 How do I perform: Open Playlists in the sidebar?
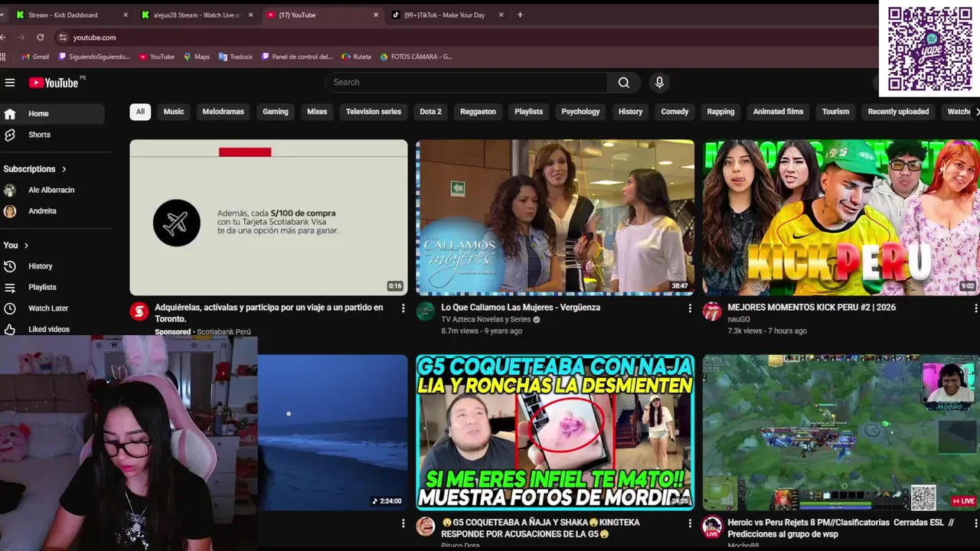[52, 288]
